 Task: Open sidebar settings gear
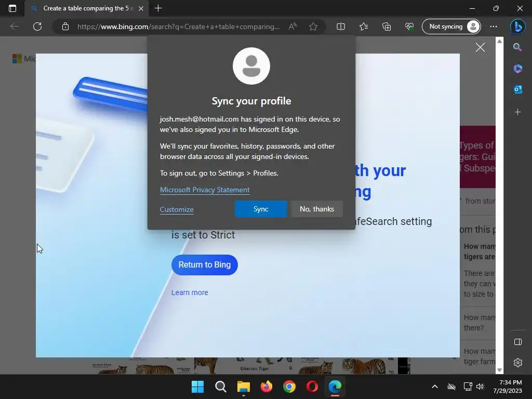click(x=518, y=362)
